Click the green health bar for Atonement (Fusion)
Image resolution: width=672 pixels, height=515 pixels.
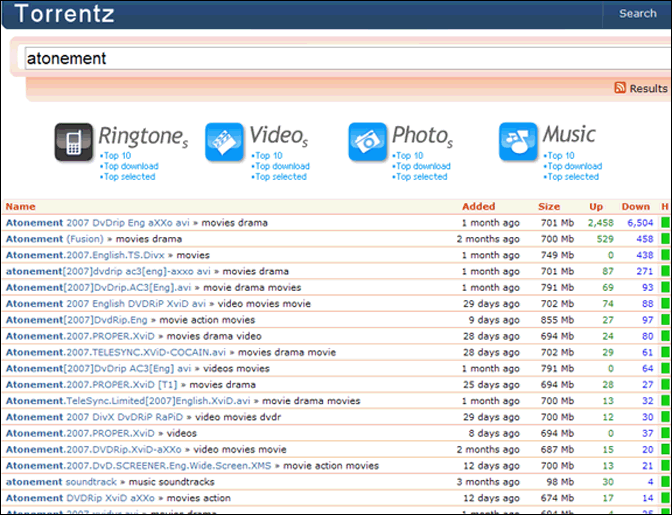666,239
